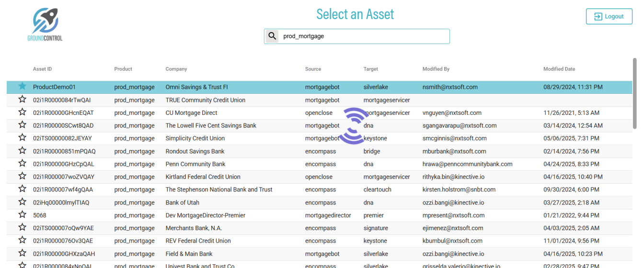This screenshot has width=644, height=268.
Task: Log out with the Logout button
Action: tap(609, 16)
